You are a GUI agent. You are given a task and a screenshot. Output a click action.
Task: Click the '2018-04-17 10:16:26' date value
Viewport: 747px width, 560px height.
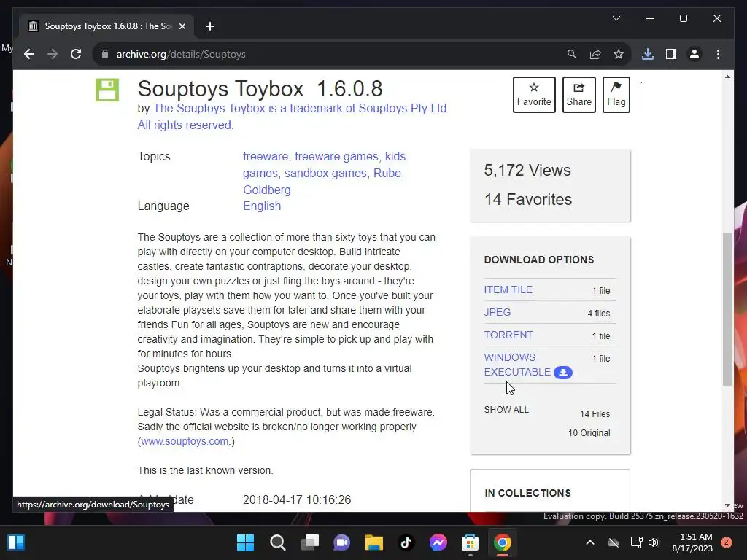coord(297,499)
